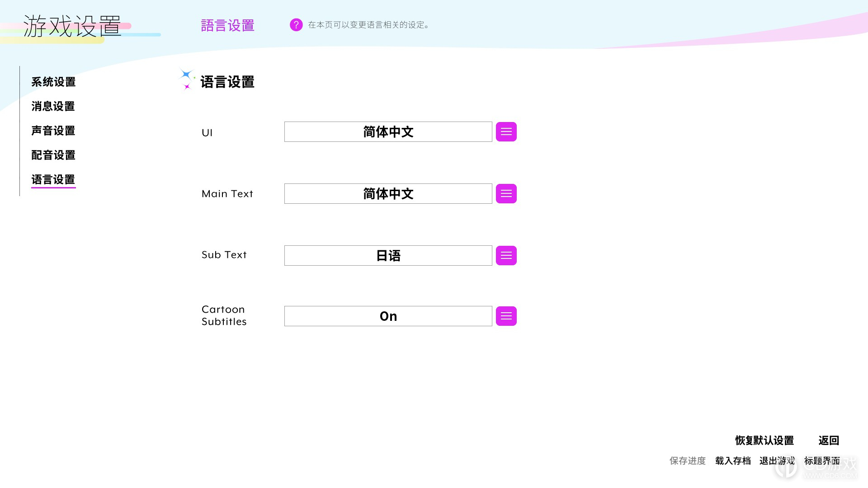Click the menu icon next to Sub Text

coord(506,255)
